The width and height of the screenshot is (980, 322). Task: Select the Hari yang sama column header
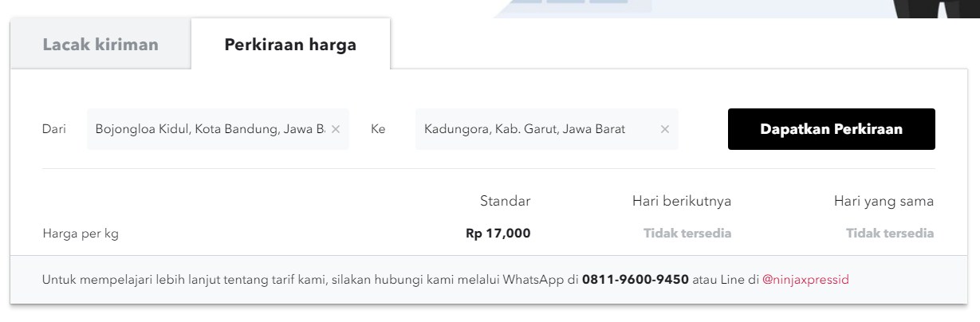click(x=884, y=202)
